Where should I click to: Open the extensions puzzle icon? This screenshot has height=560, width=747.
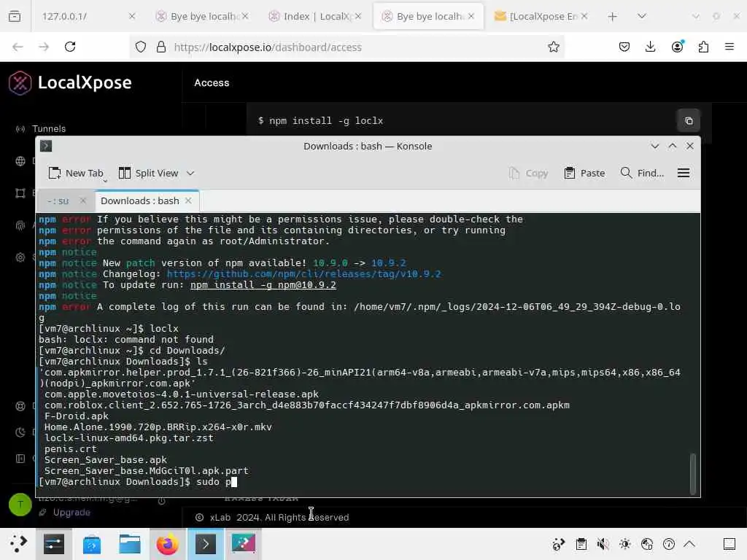(703, 47)
